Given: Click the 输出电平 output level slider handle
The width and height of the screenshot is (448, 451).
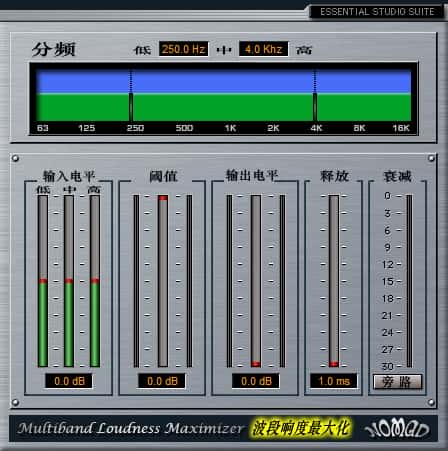Looking at the screenshot, I should (256, 364).
